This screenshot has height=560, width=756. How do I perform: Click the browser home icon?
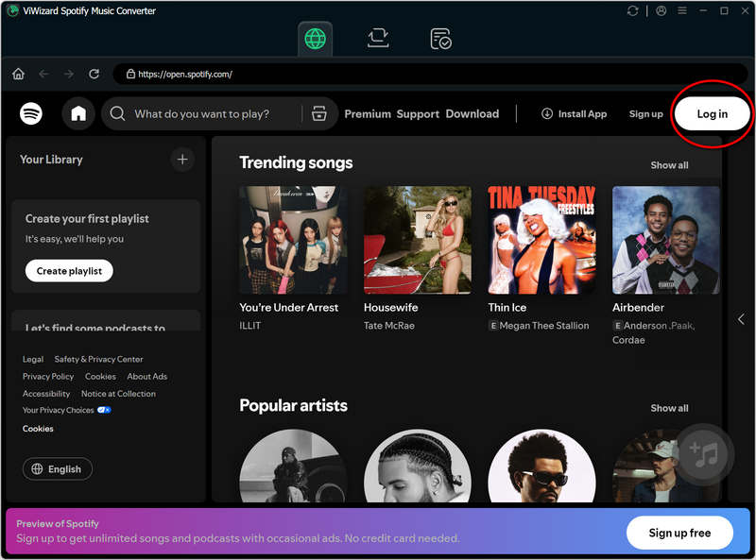18,74
